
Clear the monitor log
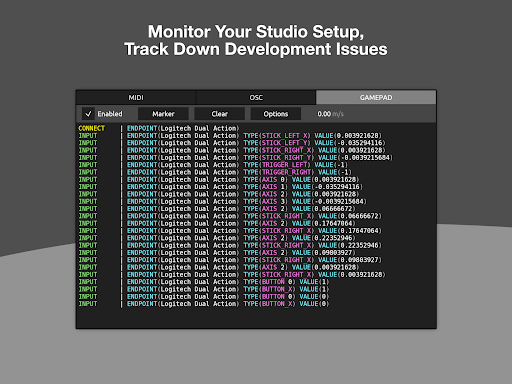point(220,114)
